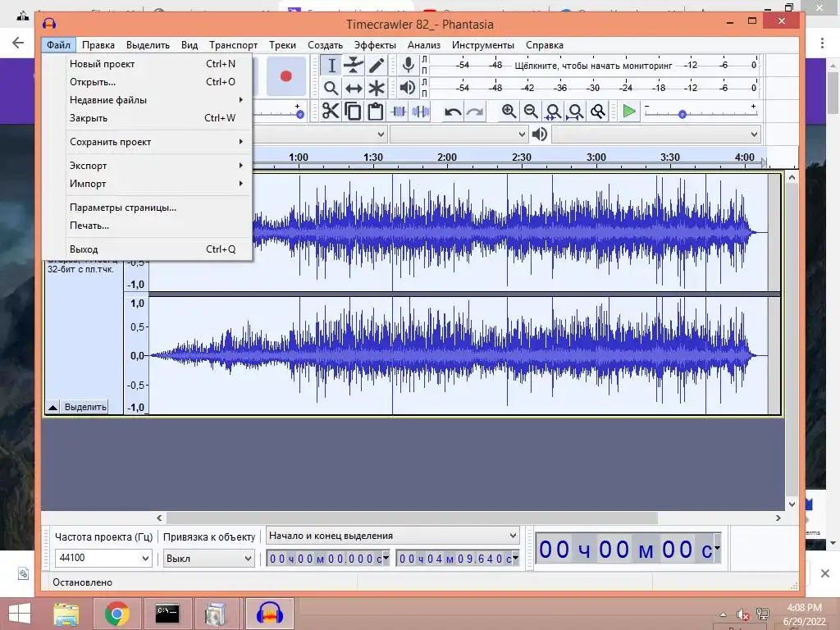The width and height of the screenshot is (840, 630).
Task: Click the vertical scrollbar down arrow
Action: coord(792,504)
